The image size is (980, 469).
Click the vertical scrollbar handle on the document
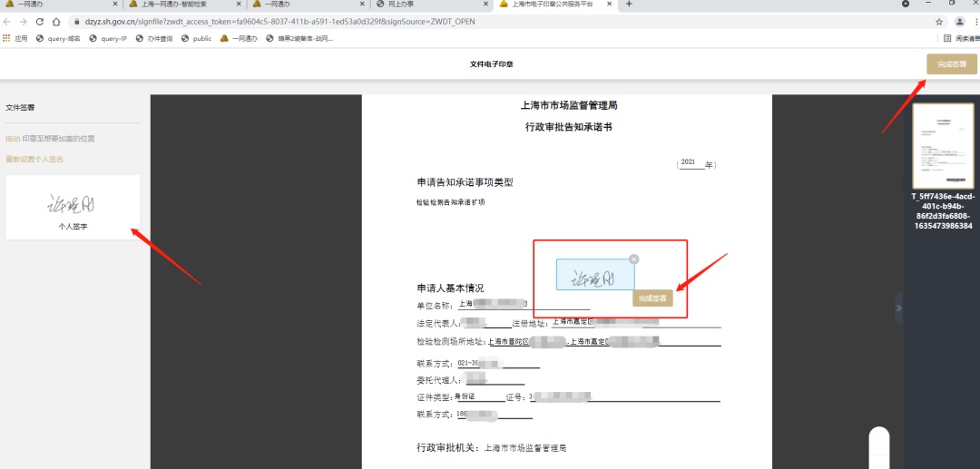point(879,447)
